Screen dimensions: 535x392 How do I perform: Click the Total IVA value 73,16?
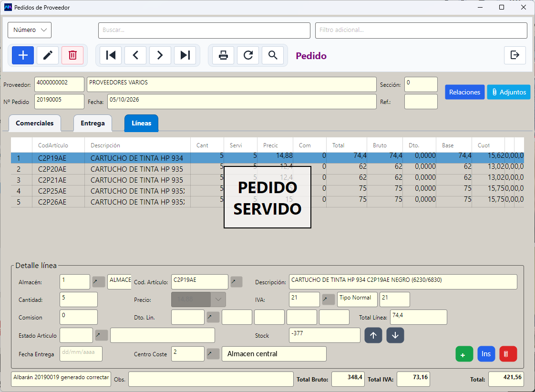click(x=413, y=379)
